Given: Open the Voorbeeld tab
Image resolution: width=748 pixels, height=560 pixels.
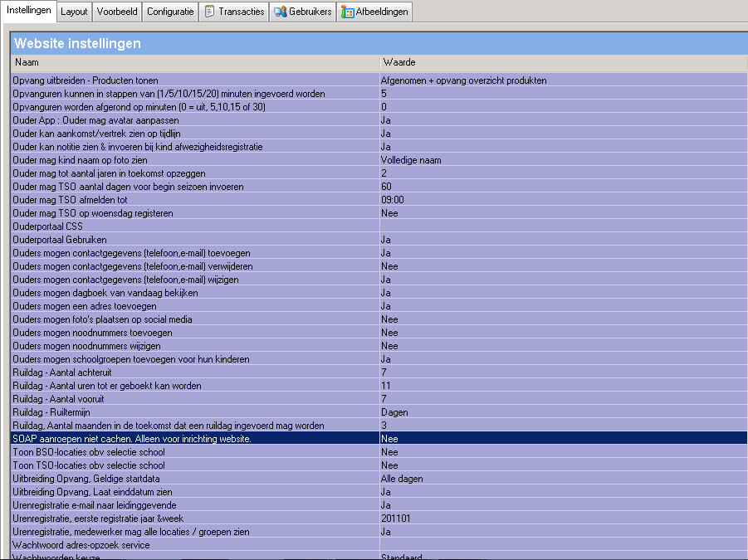Looking at the screenshot, I should (x=117, y=12).
